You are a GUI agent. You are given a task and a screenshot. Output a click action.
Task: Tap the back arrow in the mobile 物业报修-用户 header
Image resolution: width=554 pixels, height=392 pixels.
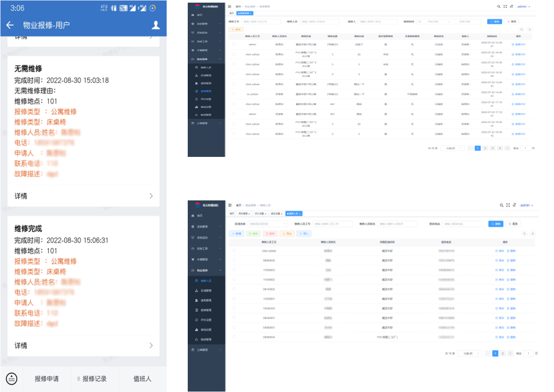click(x=10, y=25)
